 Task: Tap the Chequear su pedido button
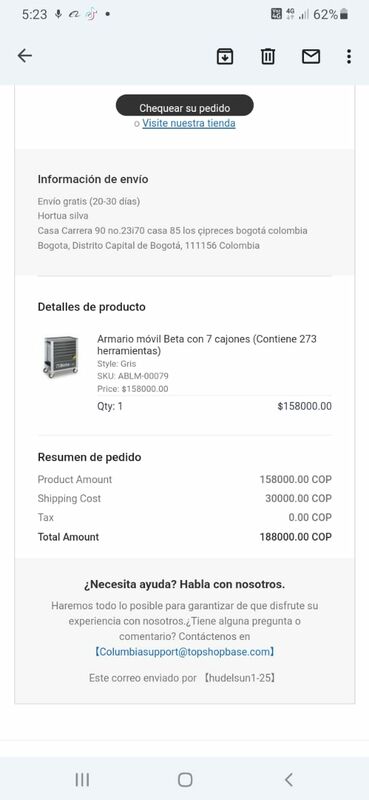[x=185, y=106]
